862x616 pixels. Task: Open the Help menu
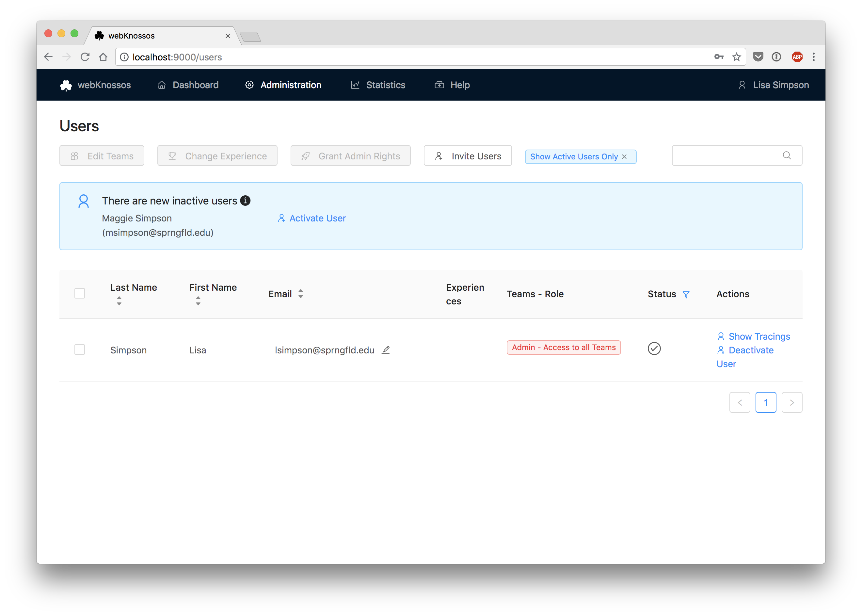click(452, 85)
